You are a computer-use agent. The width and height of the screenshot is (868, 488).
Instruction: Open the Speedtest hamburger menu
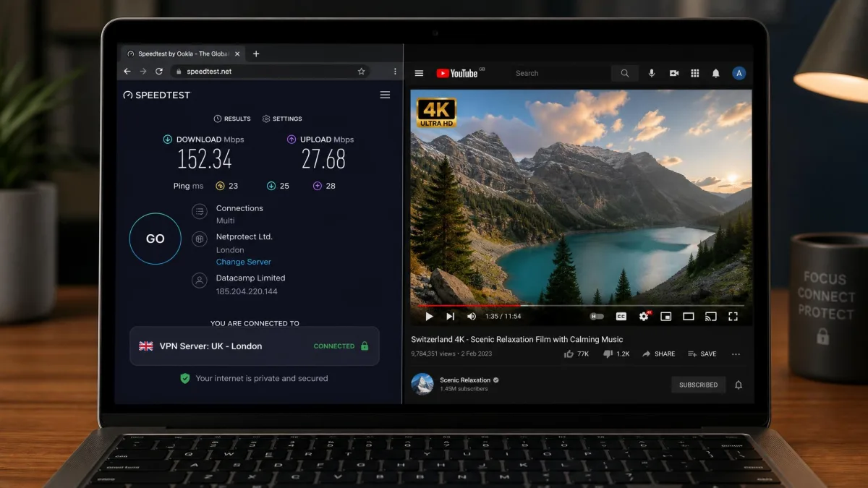pos(385,95)
